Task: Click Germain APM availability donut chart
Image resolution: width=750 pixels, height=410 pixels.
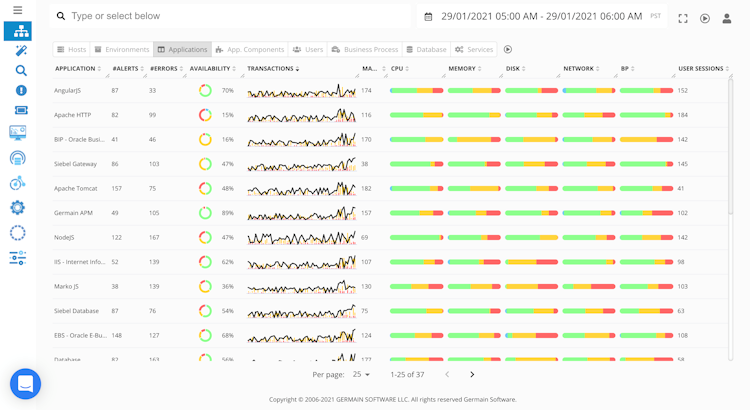Action: point(205,213)
